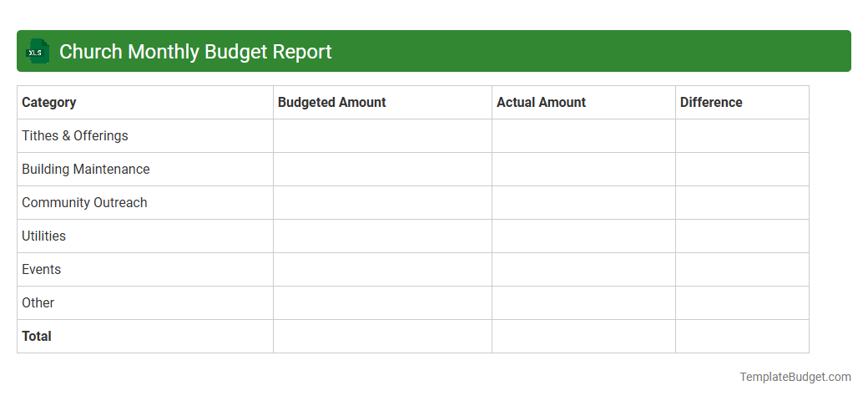This screenshot has height=401, width=868.
Task: Click Difference cell in Total row
Action: click(x=742, y=336)
